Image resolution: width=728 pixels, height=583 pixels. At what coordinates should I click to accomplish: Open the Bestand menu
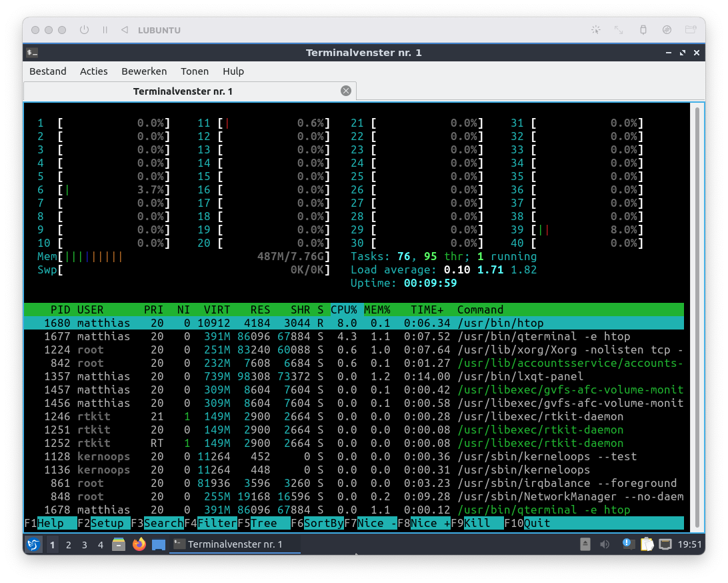[48, 71]
